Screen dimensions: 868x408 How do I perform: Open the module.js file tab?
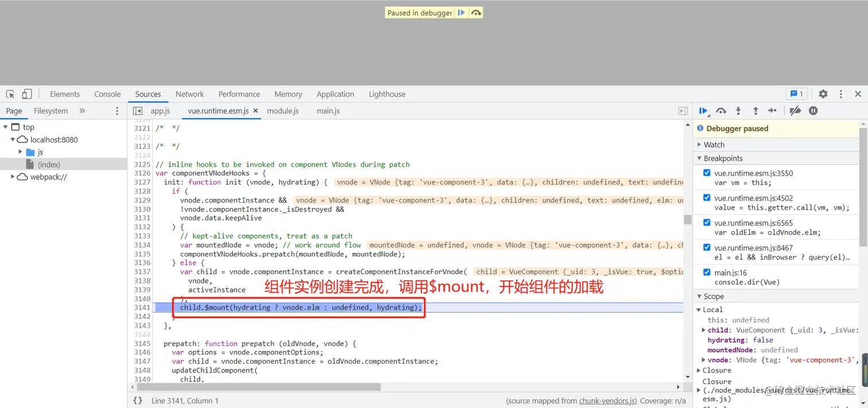283,111
